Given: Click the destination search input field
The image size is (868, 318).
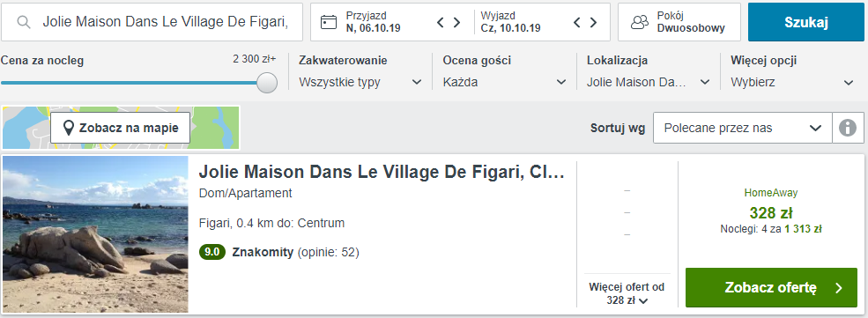Looking at the screenshot, I should coord(152,22).
